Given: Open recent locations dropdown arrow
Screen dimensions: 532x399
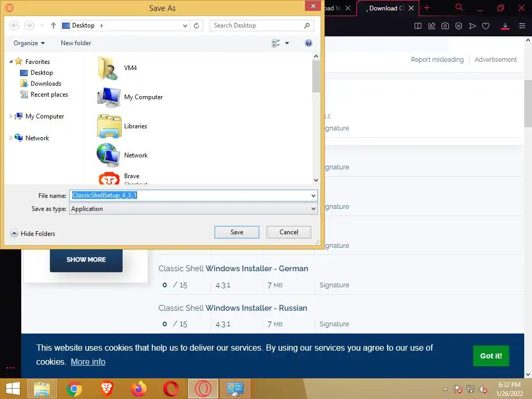Looking at the screenshot, I should pyautogui.click(x=42, y=25).
